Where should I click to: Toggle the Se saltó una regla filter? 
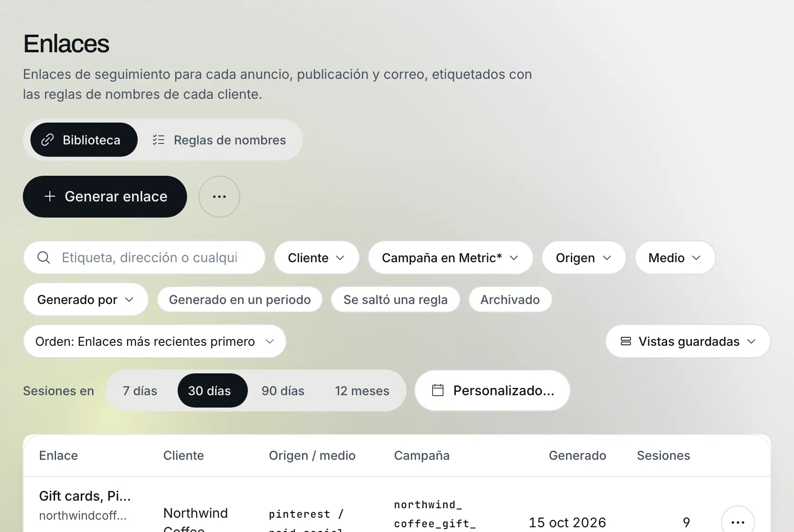click(396, 299)
